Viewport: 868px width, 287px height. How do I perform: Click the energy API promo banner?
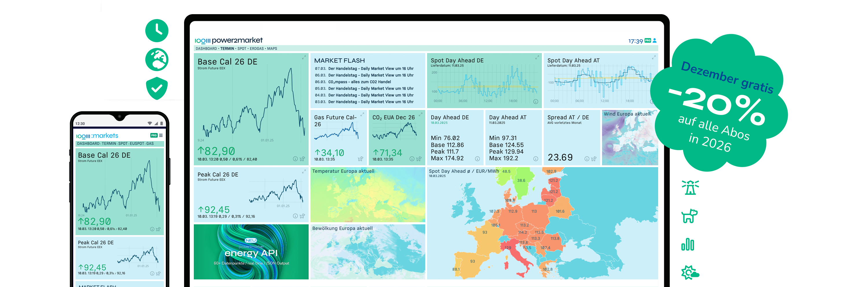[251, 252]
